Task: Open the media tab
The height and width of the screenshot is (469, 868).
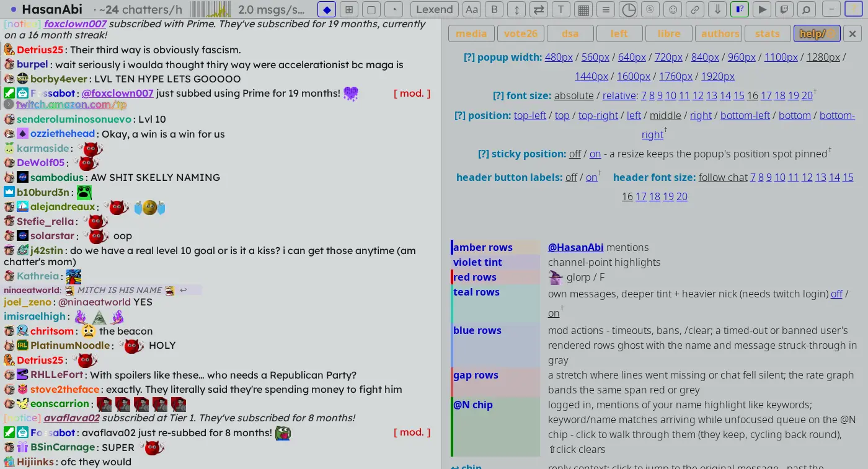Action: pos(471,33)
